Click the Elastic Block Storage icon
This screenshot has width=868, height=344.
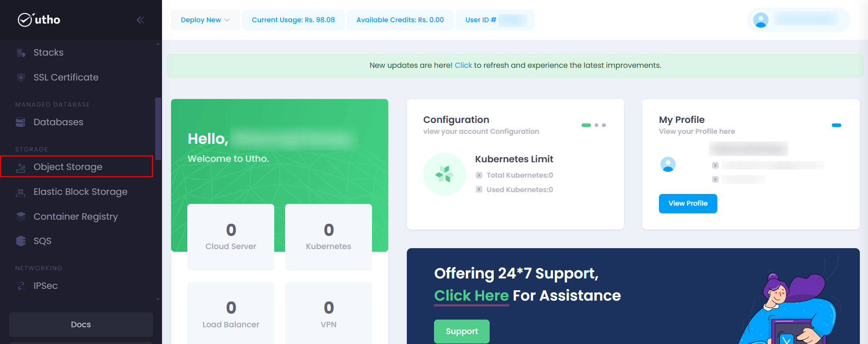(x=21, y=192)
